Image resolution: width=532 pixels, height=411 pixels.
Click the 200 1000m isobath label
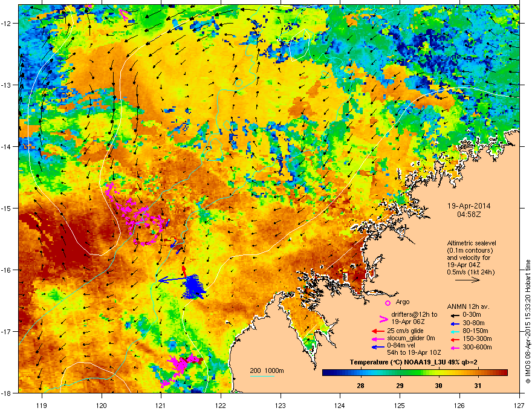267,371
